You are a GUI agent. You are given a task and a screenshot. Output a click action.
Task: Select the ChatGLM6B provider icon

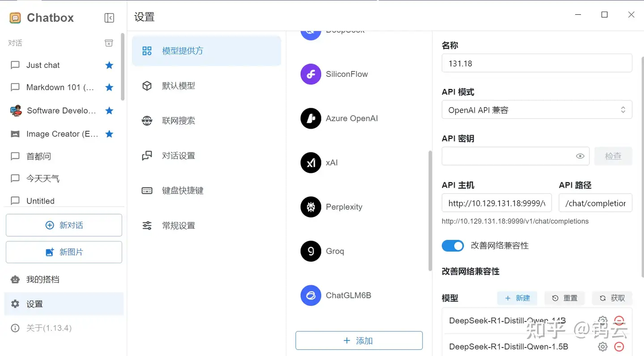pyautogui.click(x=311, y=295)
